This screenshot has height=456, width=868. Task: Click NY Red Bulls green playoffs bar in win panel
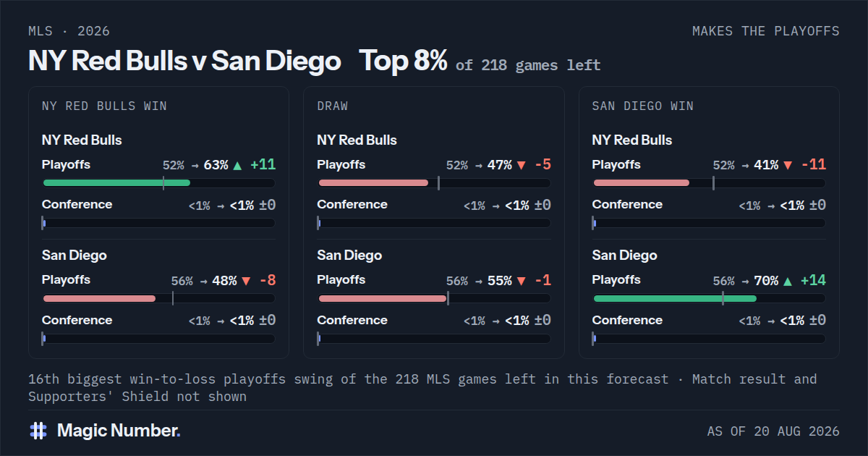click(x=116, y=182)
